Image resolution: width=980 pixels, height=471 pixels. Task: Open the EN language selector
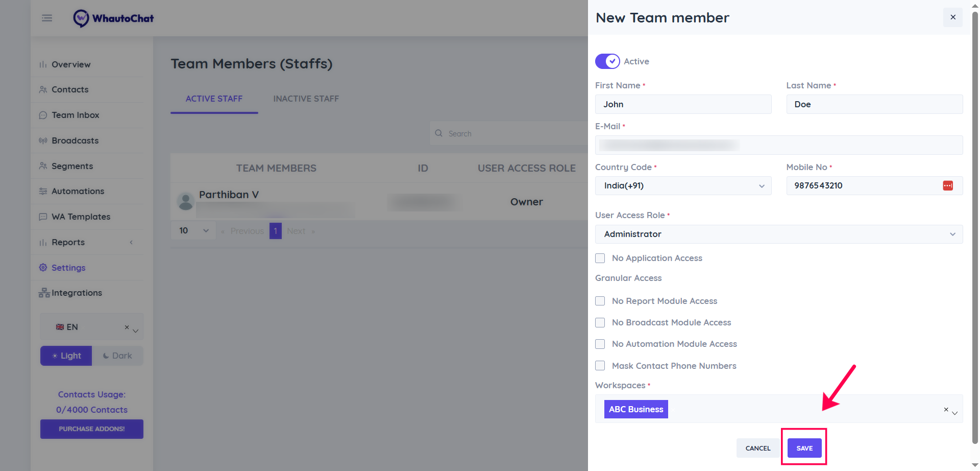pos(92,327)
